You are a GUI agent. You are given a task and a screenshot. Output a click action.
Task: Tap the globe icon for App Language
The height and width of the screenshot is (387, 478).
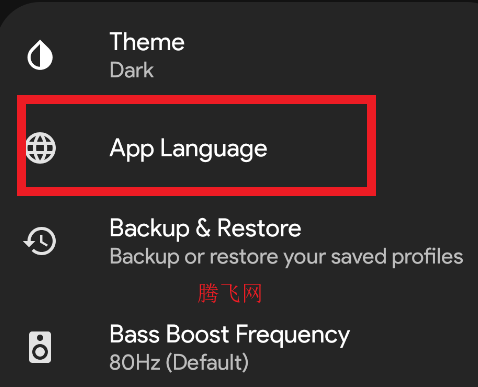click(x=41, y=148)
